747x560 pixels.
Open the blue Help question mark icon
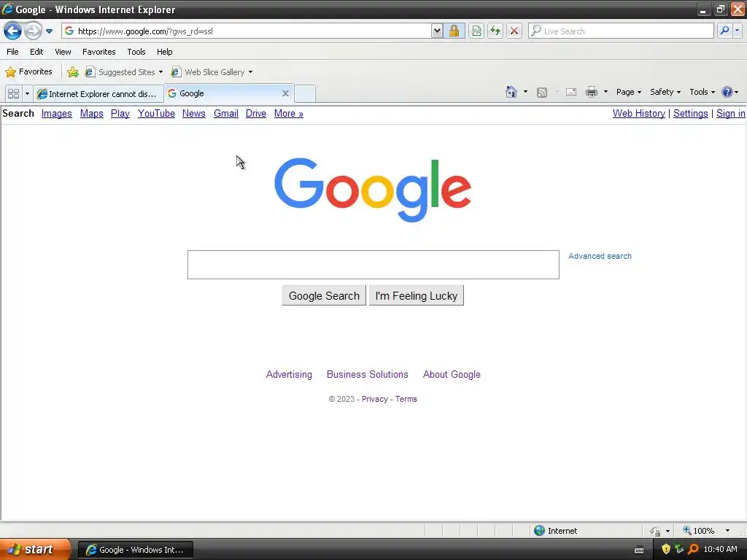(x=727, y=92)
